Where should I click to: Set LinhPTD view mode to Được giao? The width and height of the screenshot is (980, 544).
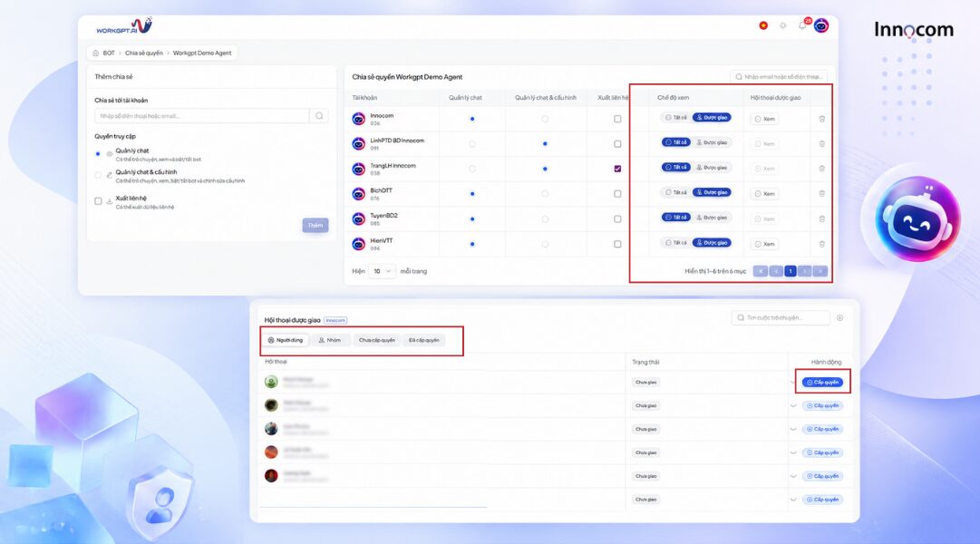click(x=712, y=142)
